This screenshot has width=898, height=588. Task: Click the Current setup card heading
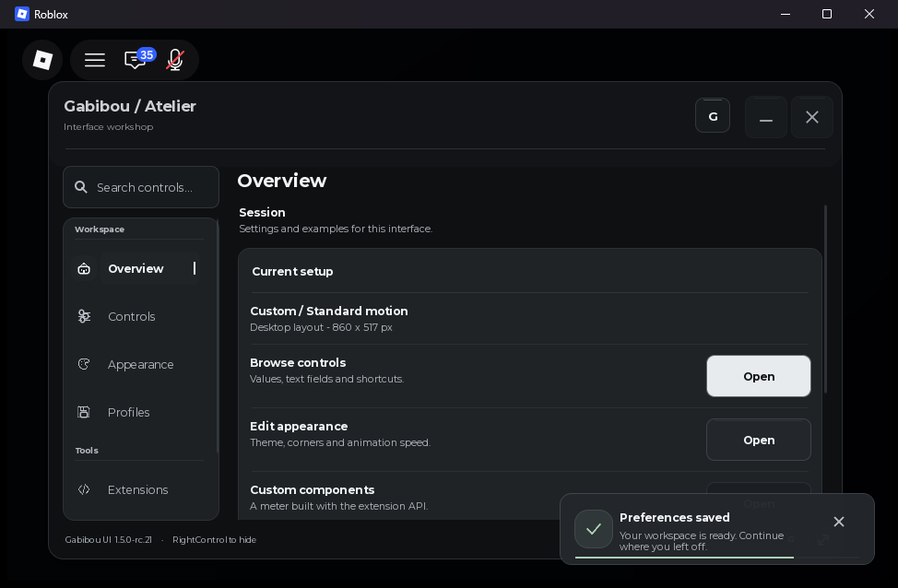click(x=292, y=271)
